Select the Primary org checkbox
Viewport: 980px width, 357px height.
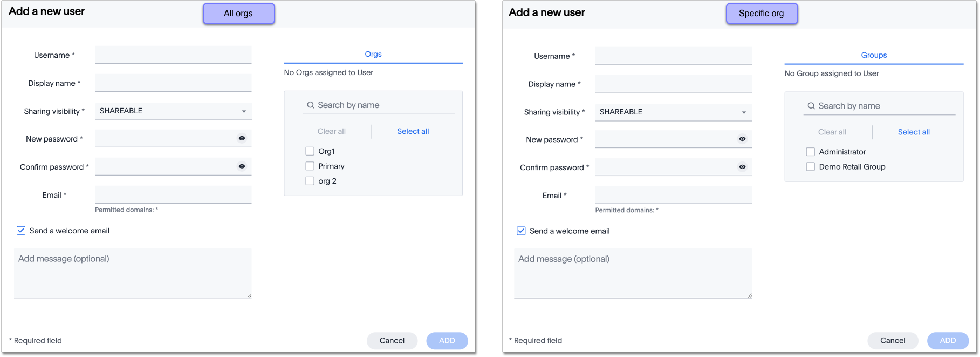310,166
